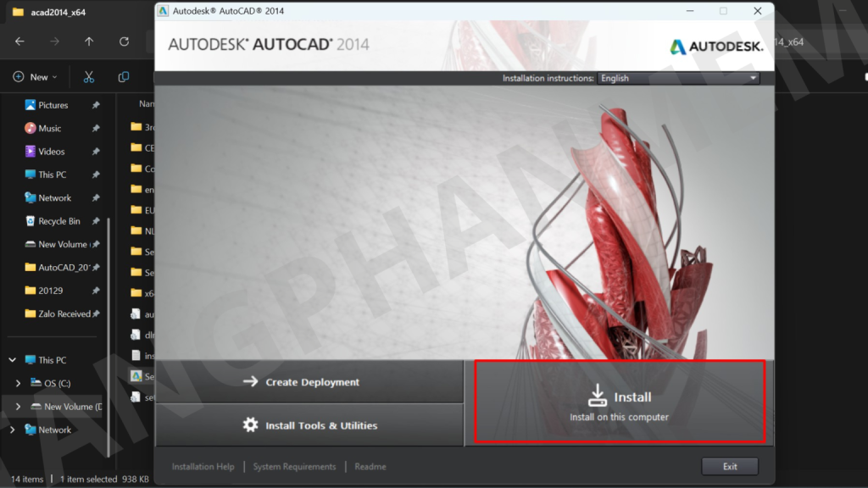Viewport: 868px width, 488px height.
Task: Open the New item dropdown menu
Action: click(36, 77)
